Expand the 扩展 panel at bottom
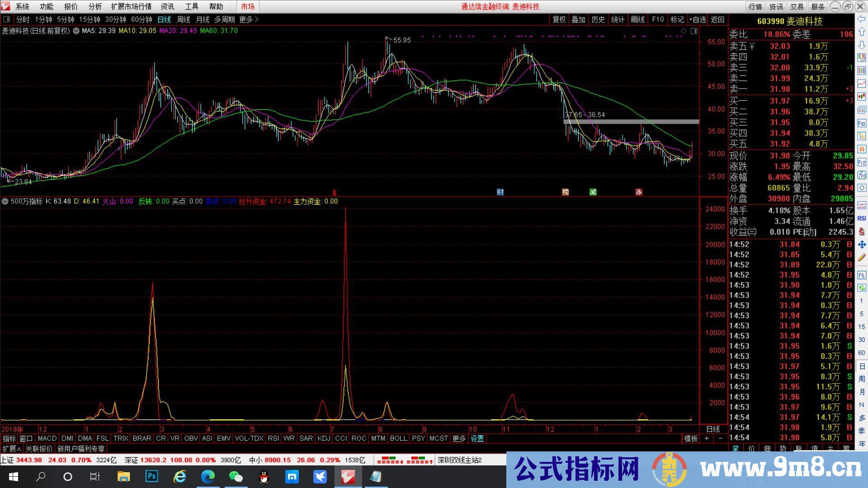Screen dimensions: 868x488 [12, 449]
